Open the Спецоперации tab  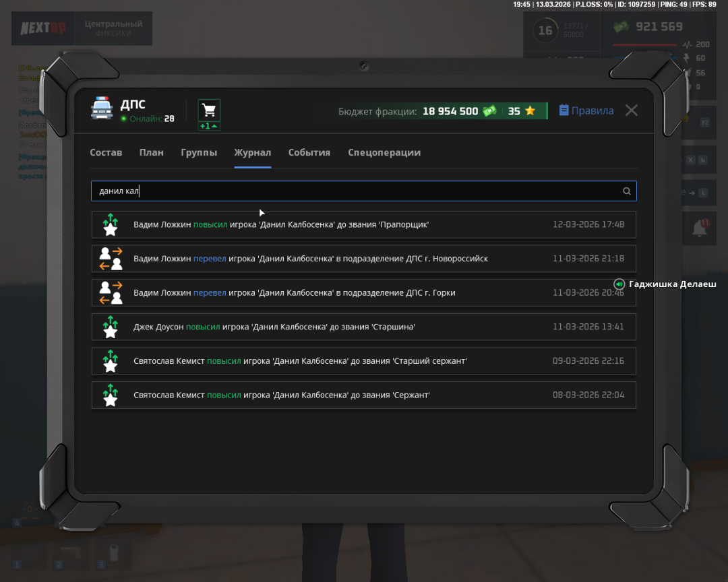pos(384,152)
